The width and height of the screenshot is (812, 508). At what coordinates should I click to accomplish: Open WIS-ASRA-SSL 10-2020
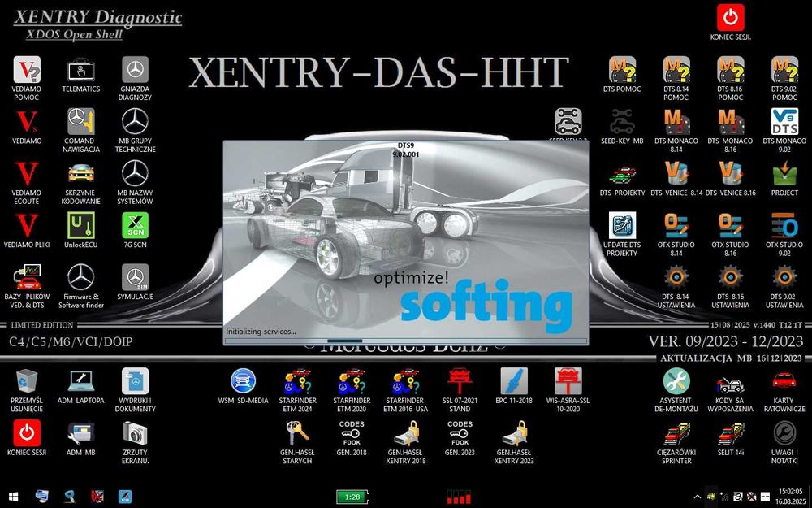tap(568, 381)
